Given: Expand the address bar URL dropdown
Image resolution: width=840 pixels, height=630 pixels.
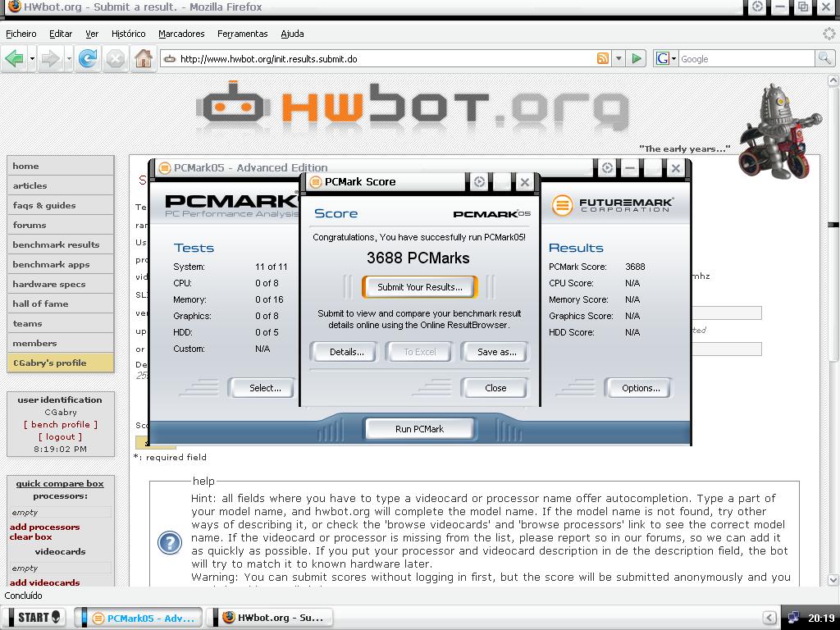Looking at the screenshot, I should [x=619, y=58].
